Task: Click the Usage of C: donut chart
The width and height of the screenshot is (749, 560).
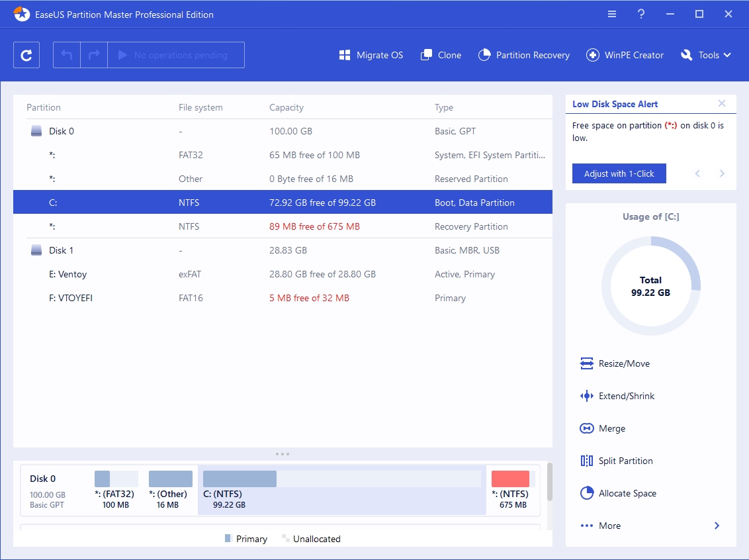Action: tap(650, 286)
